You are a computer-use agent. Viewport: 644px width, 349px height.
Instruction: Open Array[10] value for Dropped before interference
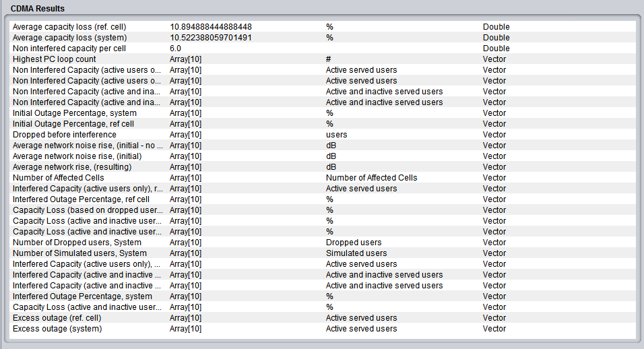click(x=186, y=135)
